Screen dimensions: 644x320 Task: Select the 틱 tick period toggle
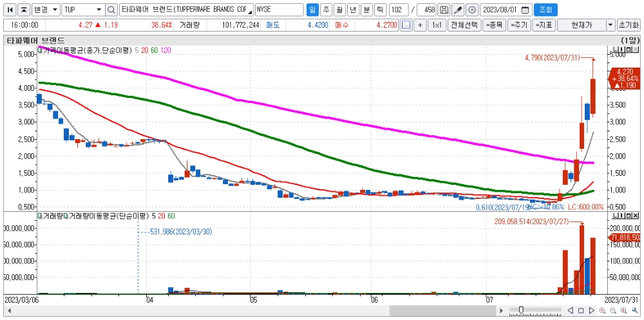[x=380, y=10]
